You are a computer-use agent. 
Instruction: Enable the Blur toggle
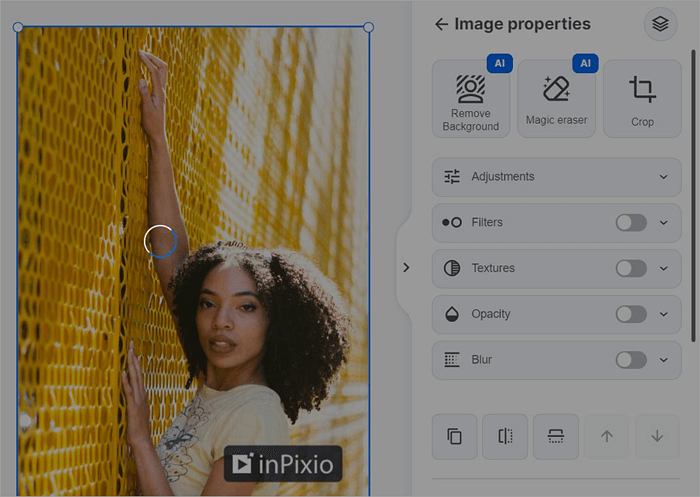(631, 360)
